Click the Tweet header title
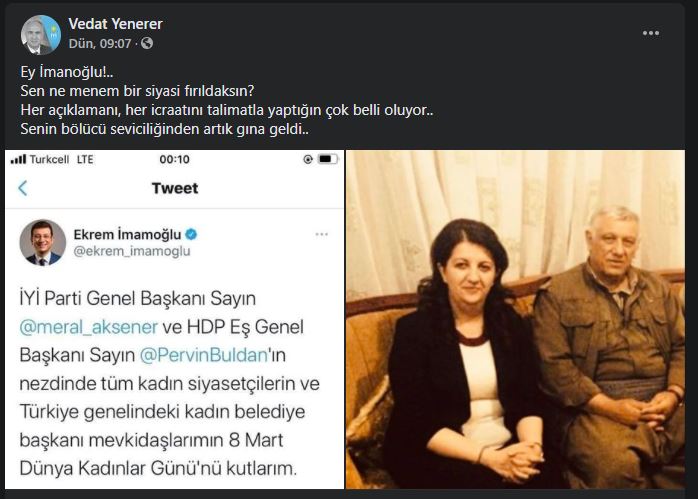The height and width of the screenshot is (499, 698). [x=175, y=188]
